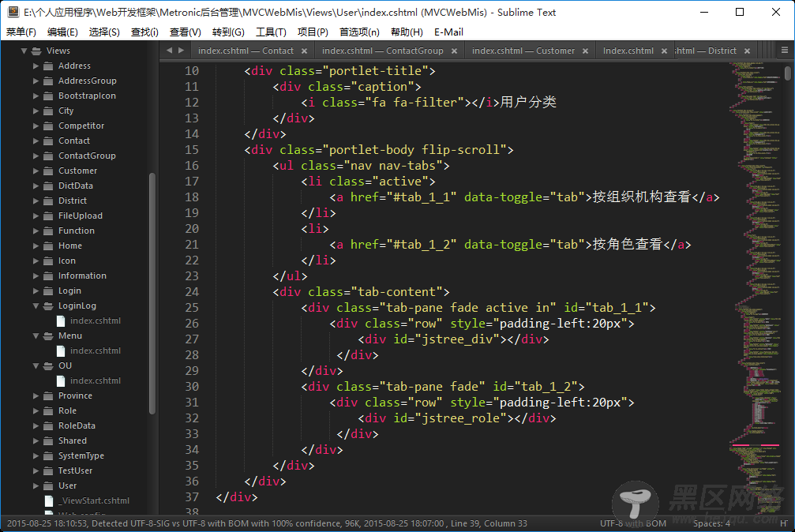Screen dimensions: 795x532
Task: Click the Menu index.cshtml file icon
Action: [x=61, y=350]
